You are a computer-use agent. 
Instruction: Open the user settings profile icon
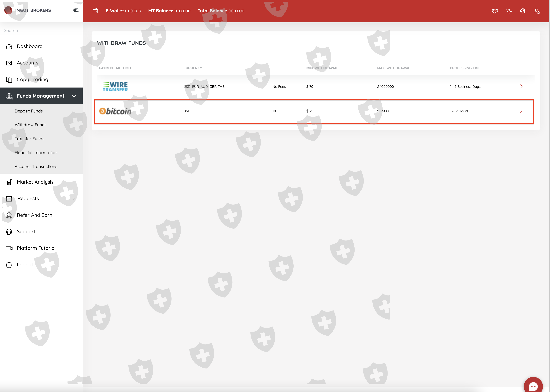coord(537,11)
